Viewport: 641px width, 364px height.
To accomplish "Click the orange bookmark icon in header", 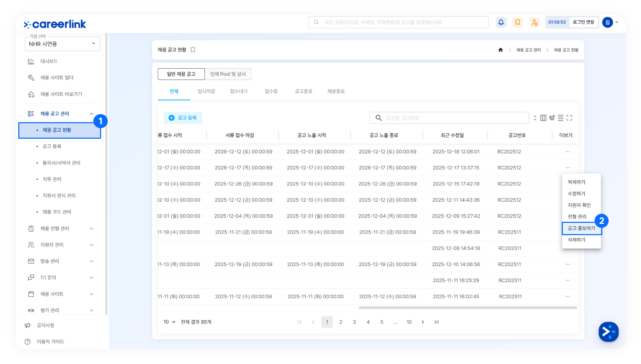I will (x=517, y=22).
